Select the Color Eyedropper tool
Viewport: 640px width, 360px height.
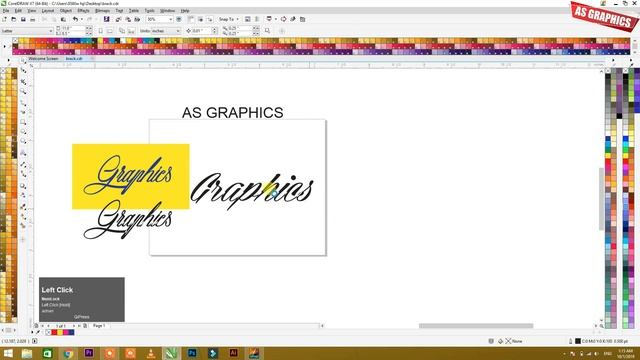(x=23, y=206)
